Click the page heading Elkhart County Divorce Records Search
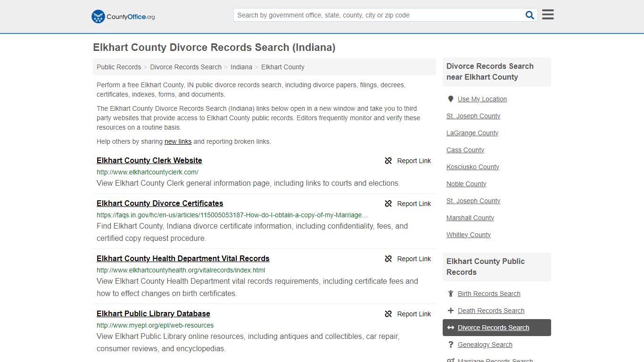This screenshot has width=644, height=362. click(214, 48)
